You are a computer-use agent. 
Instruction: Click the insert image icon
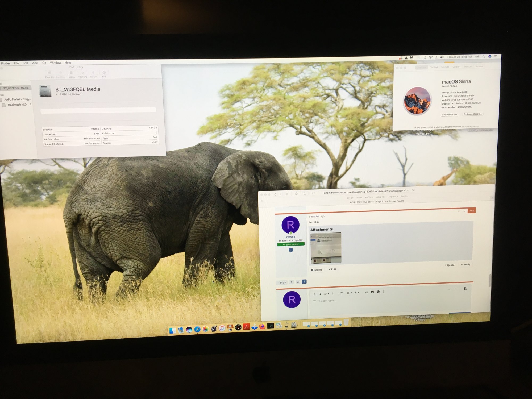pos(372,292)
